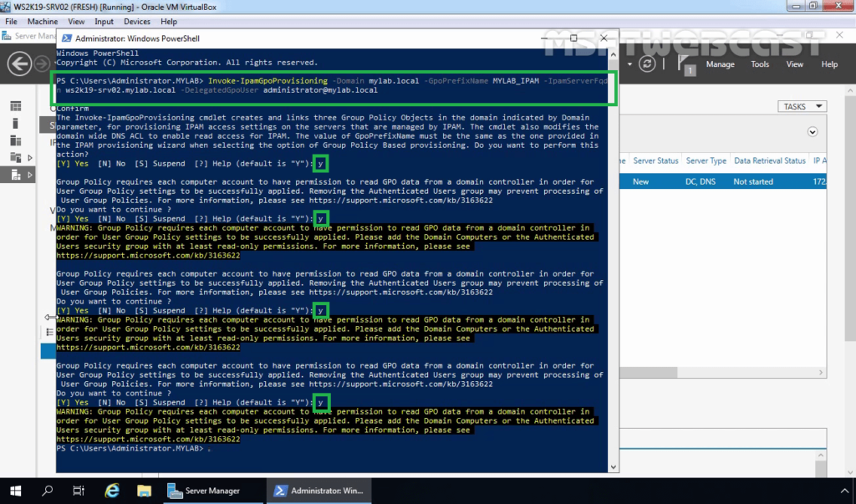The height and width of the screenshot is (504, 856).
Task: Open the TASKS dropdown
Action: pos(802,106)
